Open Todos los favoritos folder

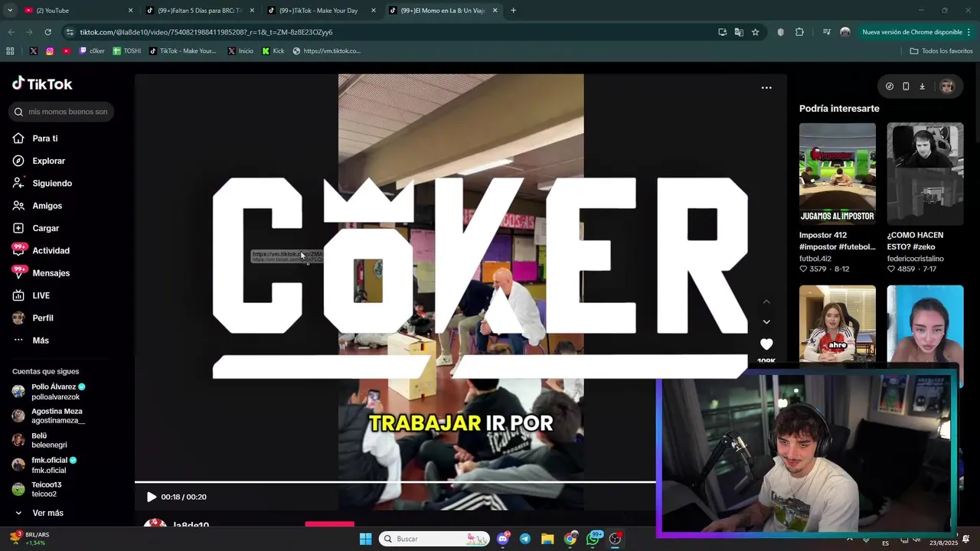coord(941,51)
